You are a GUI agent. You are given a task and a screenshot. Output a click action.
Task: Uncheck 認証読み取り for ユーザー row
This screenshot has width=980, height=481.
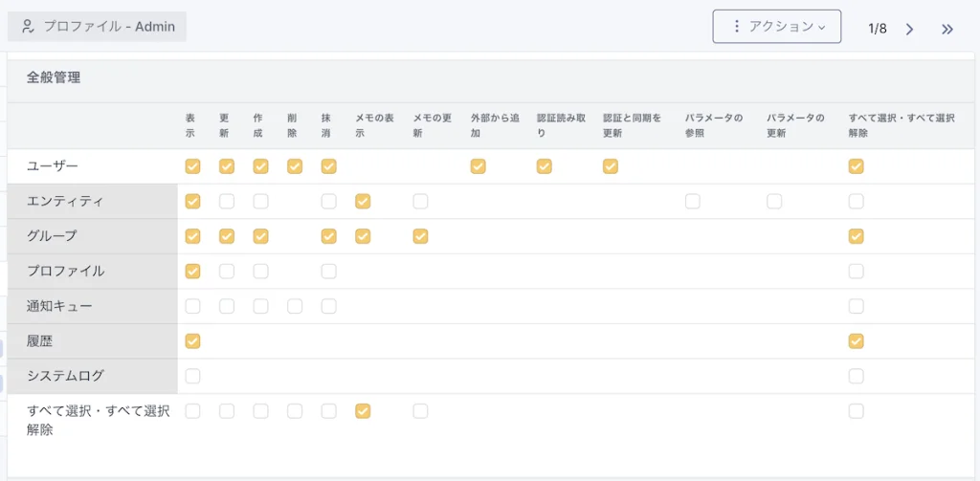coord(545,166)
